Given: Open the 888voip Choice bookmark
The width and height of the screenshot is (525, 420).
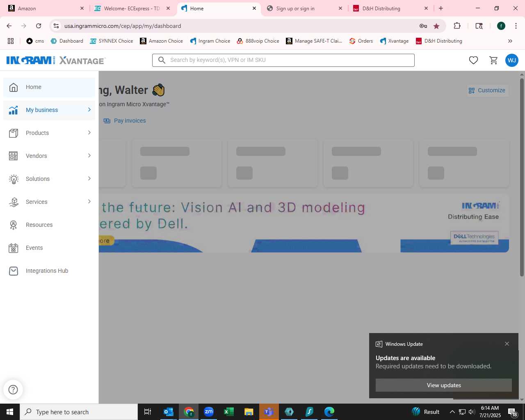Looking at the screenshot, I should (x=258, y=41).
